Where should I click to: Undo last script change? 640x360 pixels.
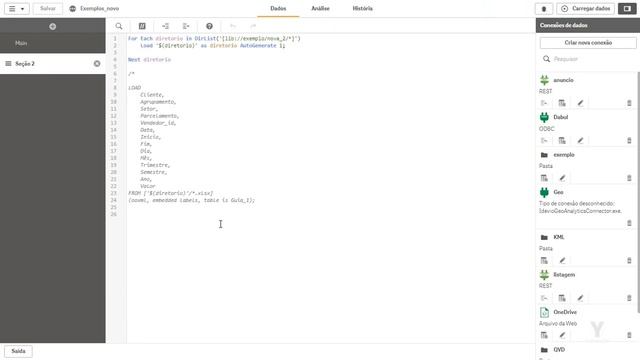click(x=233, y=26)
